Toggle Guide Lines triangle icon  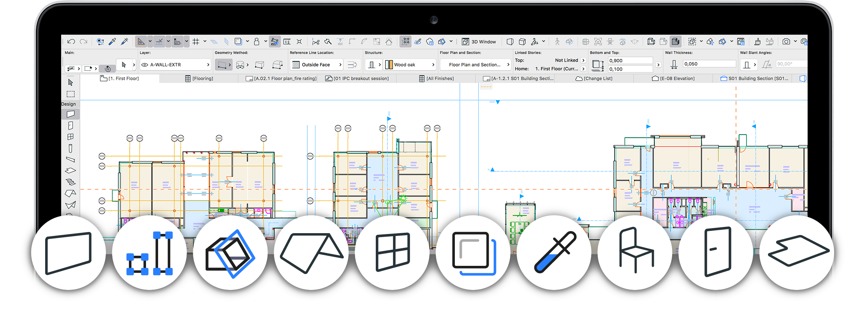(141, 42)
